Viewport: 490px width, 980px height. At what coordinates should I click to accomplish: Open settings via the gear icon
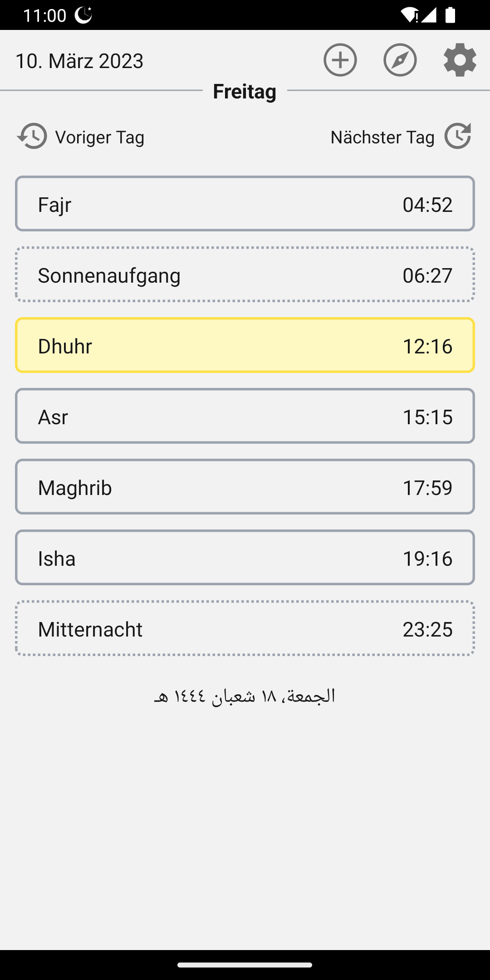click(460, 60)
